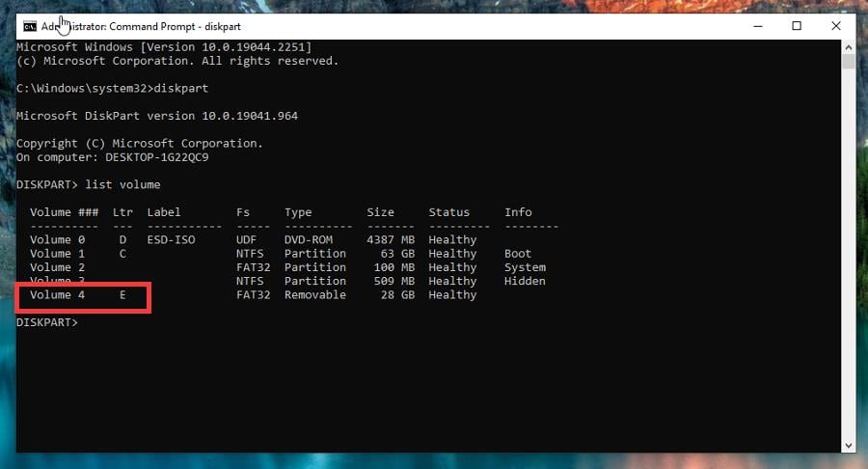Click 'Microsoft Windows [Version 10.0.19044.2251]' line
The image size is (868, 469).
tap(164, 47)
